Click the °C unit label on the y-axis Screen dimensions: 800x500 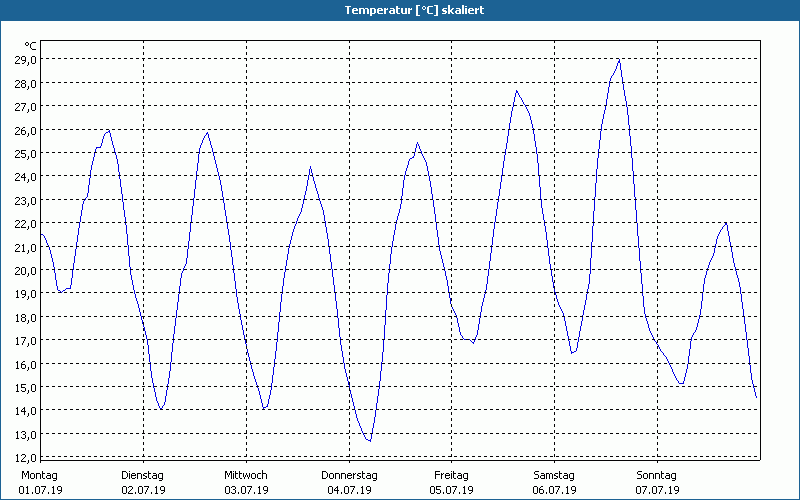click(x=30, y=46)
